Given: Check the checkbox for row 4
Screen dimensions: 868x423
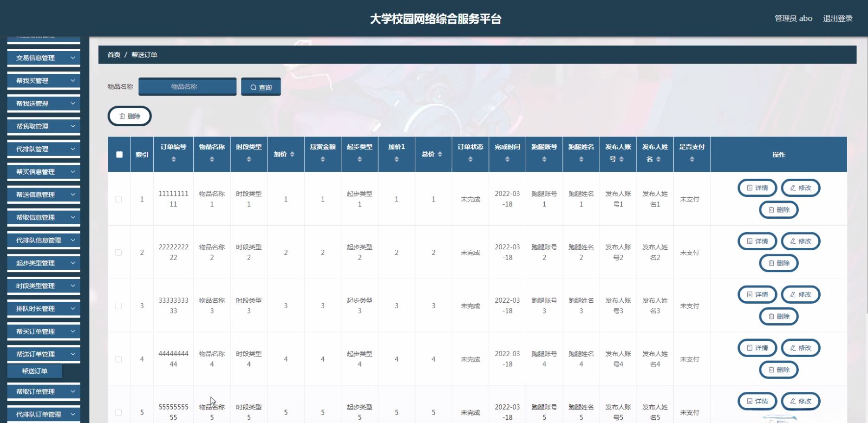Looking at the screenshot, I should [x=119, y=359].
